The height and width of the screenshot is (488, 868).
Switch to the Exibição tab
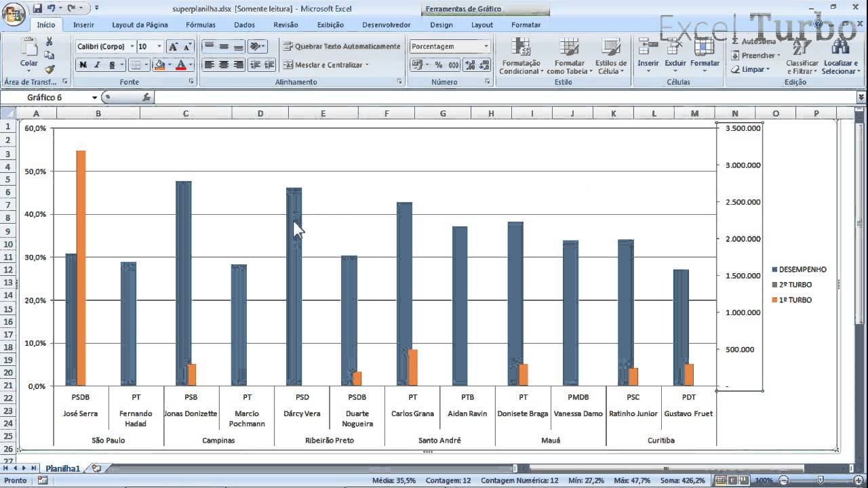click(x=330, y=25)
